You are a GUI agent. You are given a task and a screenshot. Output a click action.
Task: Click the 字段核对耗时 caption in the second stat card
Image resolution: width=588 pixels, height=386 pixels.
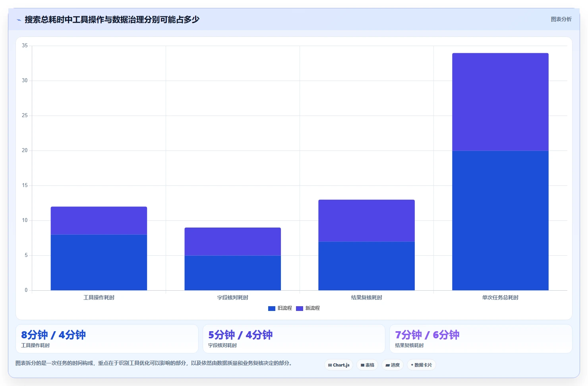[x=222, y=345]
